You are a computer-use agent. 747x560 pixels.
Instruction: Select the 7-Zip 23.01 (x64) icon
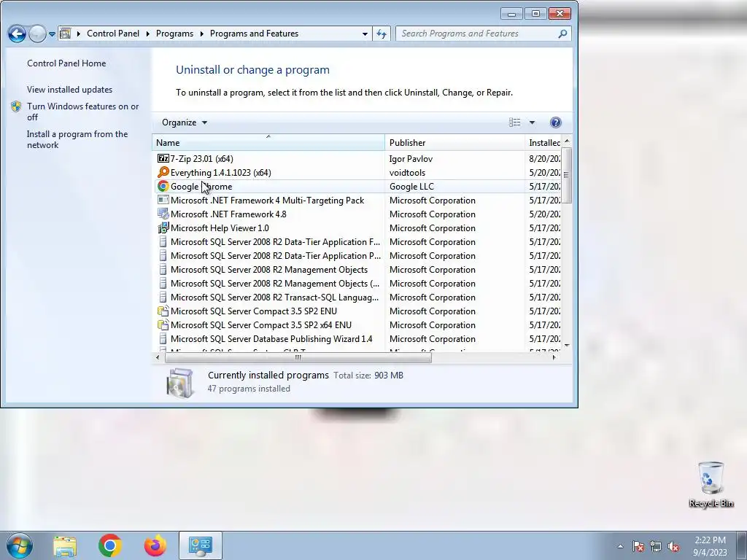(x=163, y=158)
